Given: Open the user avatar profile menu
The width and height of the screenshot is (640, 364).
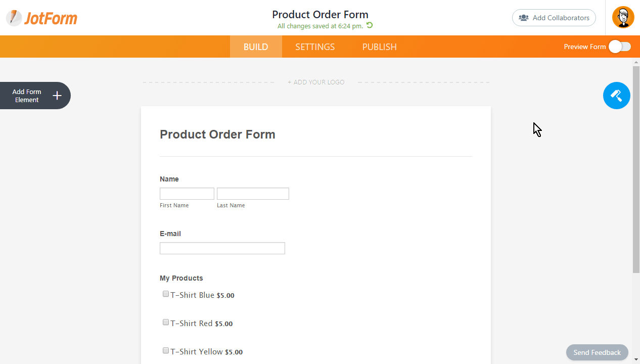Looking at the screenshot, I should 623,18.
